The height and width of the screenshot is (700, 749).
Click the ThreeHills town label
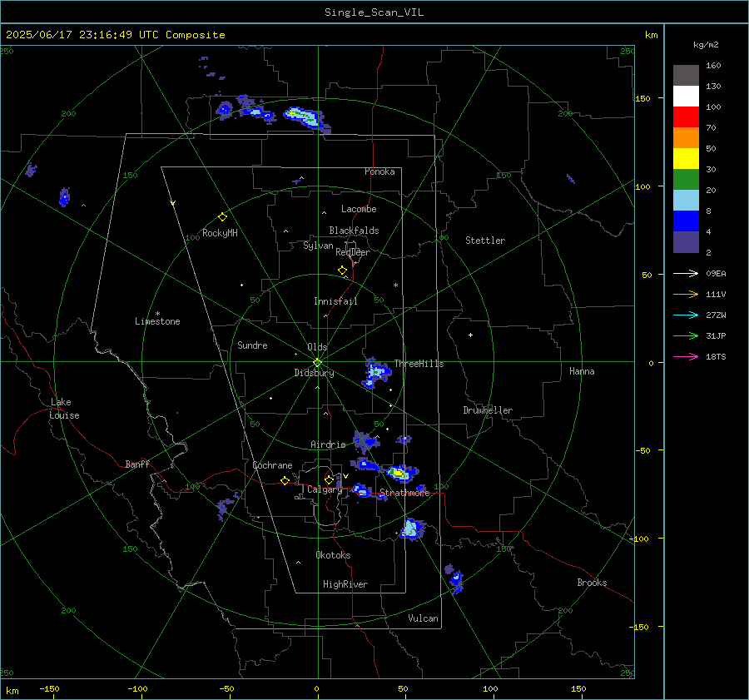pos(419,364)
